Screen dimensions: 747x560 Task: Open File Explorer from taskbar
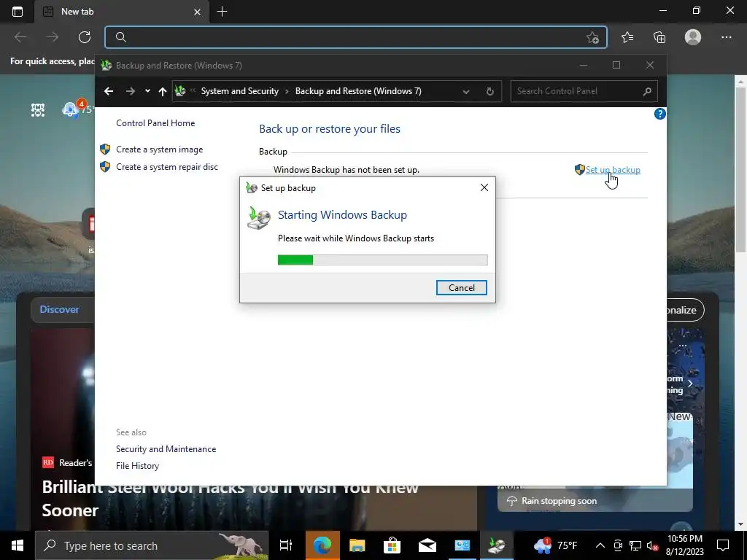tap(357, 545)
